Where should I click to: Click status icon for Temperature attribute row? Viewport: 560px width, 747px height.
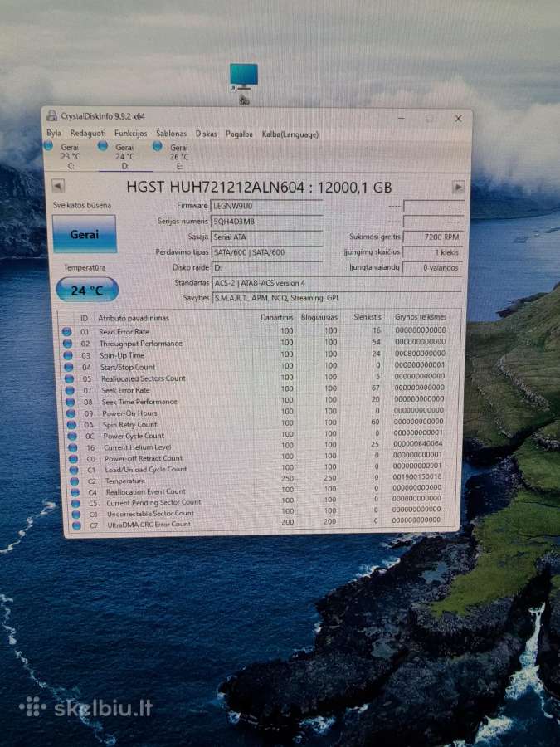pos(75,481)
